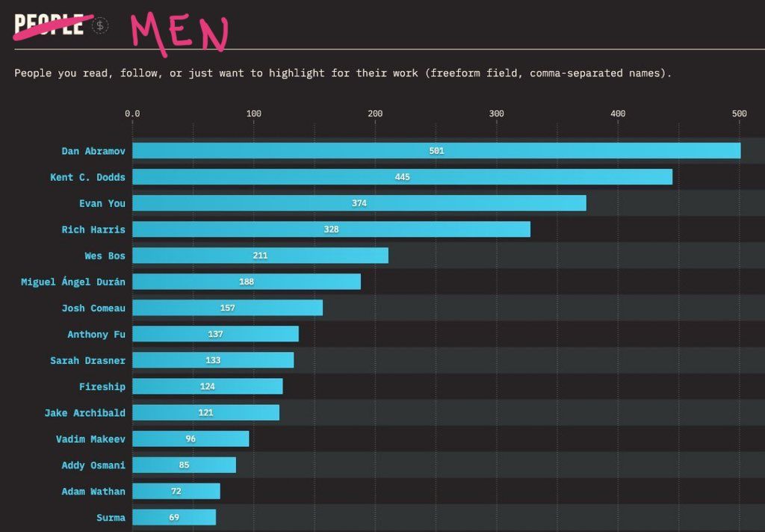
Task: Click the Fireship name label
Action: [x=102, y=386]
